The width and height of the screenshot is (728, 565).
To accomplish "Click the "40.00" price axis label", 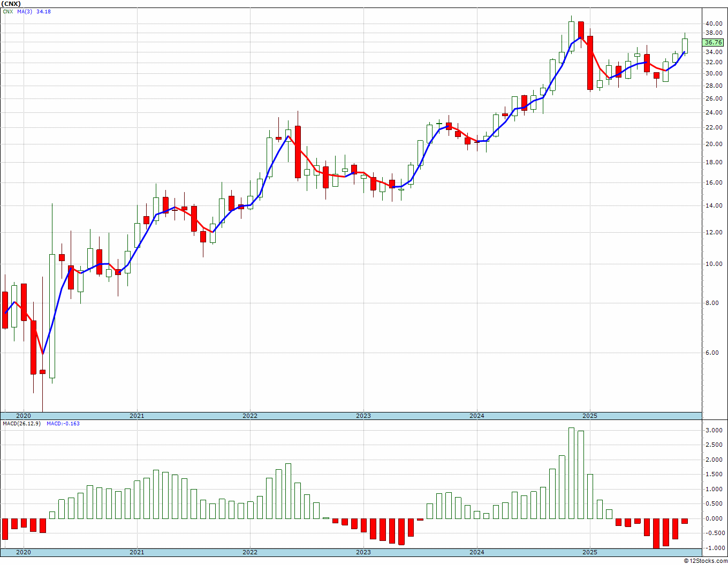I will (x=714, y=24).
